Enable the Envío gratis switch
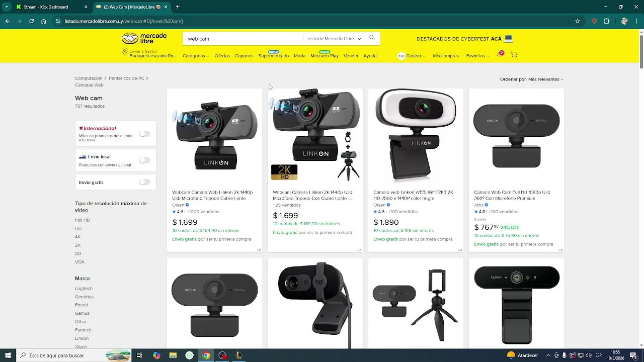 click(x=144, y=182)
